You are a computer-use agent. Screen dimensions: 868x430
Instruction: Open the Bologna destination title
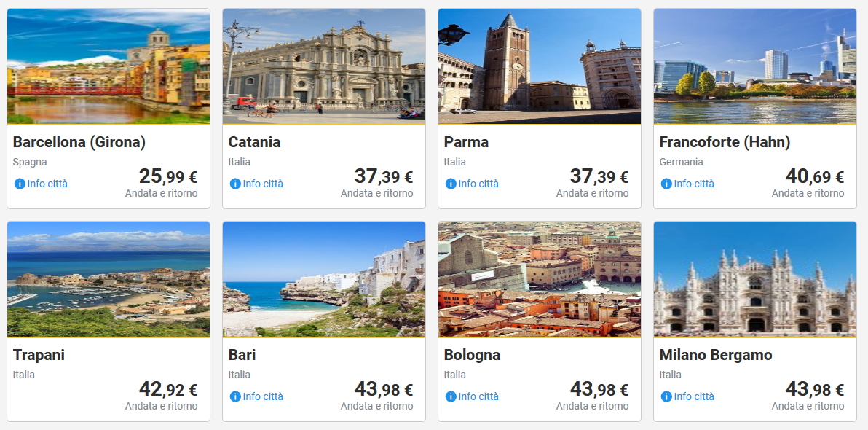pos(472,355)
